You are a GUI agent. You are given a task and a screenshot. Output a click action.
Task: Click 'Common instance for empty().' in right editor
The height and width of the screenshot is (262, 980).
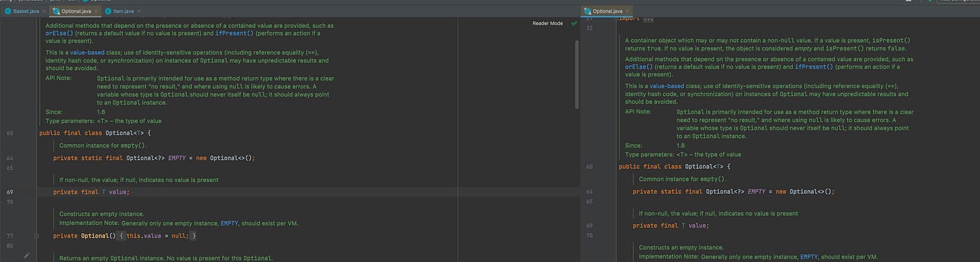click(x=682, y=179)
